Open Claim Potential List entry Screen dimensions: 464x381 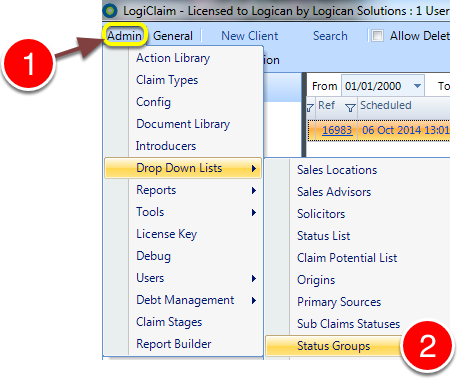click(x=358, y=258)
